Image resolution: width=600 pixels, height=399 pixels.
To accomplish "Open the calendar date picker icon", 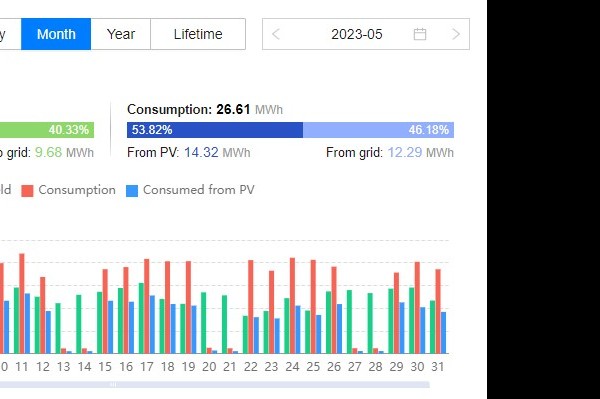I will (x=420, y=34).
